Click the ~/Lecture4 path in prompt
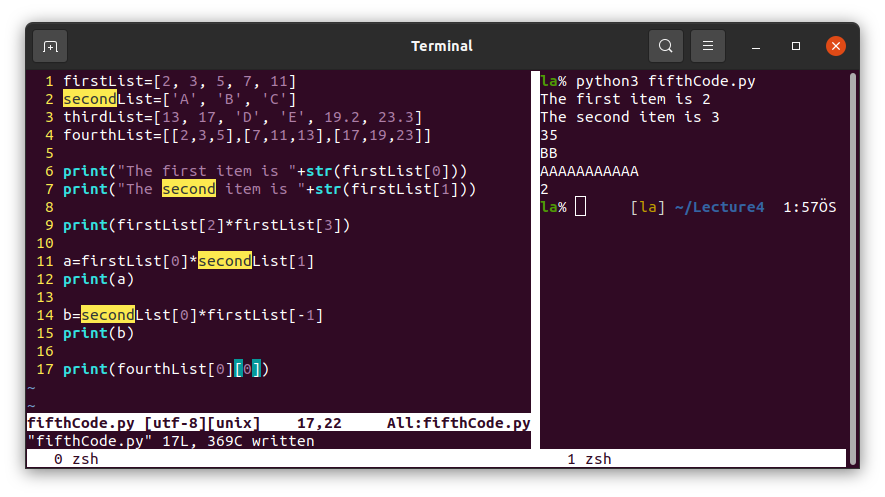This screenshot has height=497, width=885. 720,207
